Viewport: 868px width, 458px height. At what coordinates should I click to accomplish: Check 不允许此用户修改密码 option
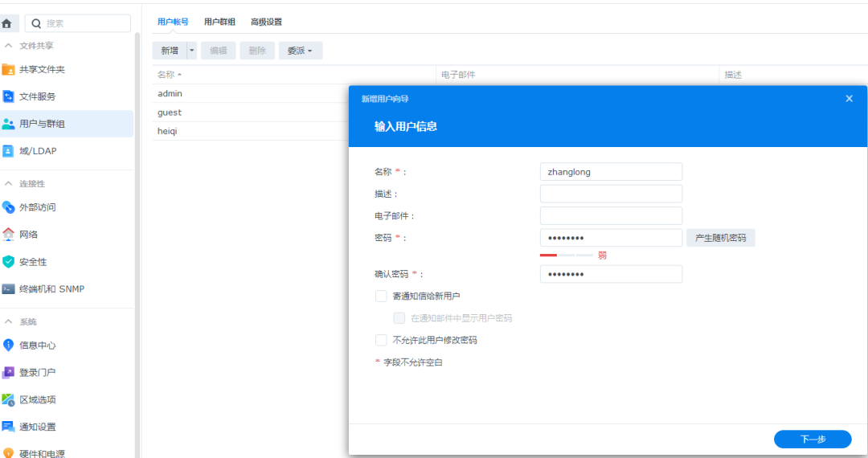coord(382,340)
